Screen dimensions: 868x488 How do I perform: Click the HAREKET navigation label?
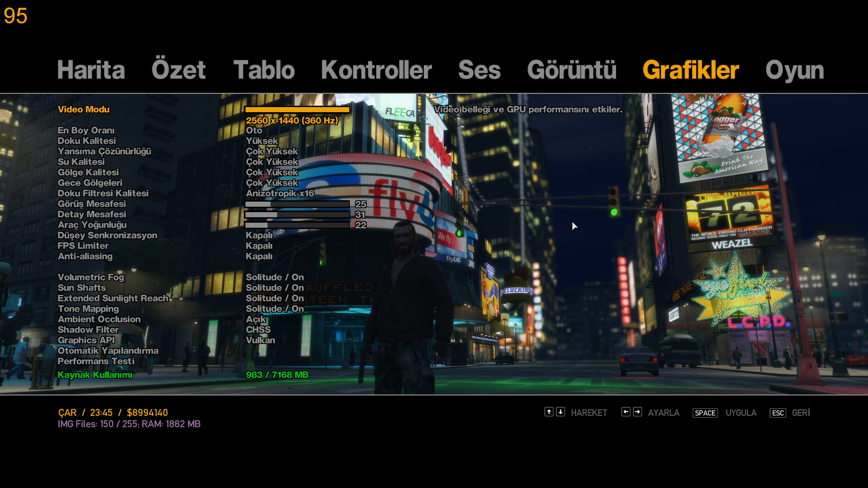[x=589, y=413]
